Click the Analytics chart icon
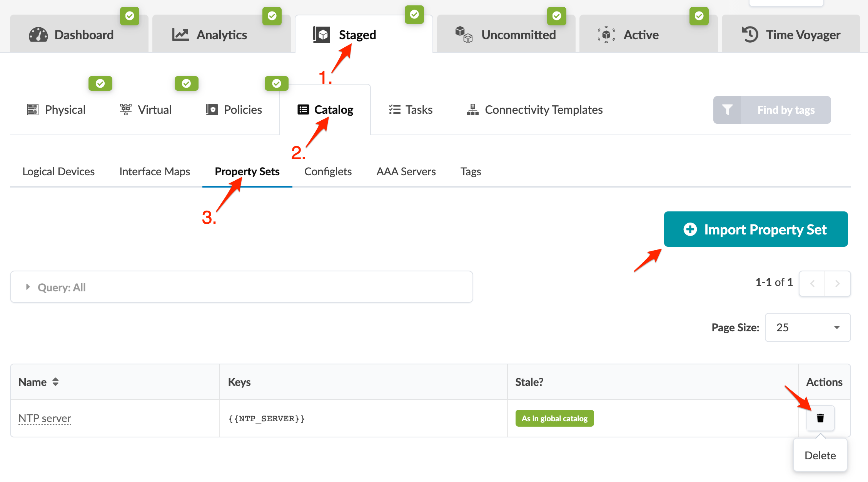Viewport: 868px width, 482px height. coord(180,35)
